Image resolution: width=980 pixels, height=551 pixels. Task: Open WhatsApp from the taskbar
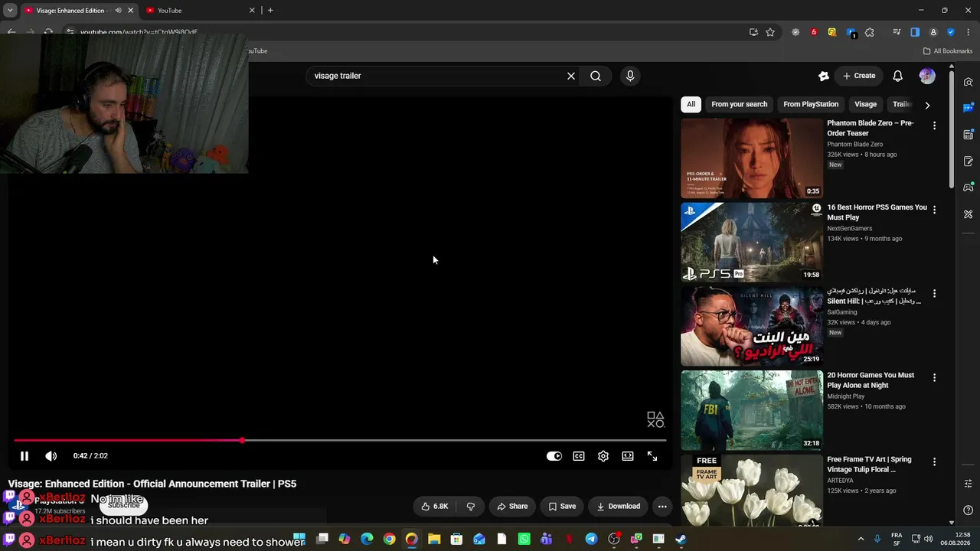pos(524,540)
